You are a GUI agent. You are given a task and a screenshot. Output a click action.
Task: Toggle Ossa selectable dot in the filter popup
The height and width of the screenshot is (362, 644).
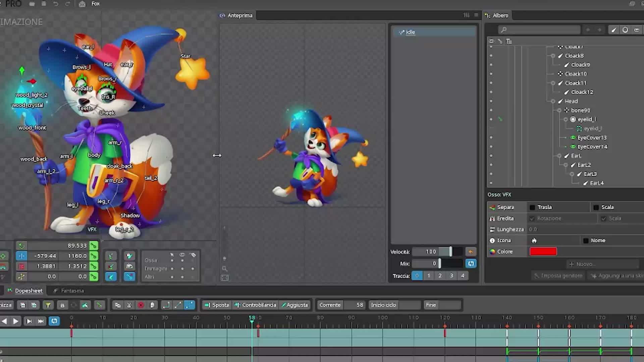[x=172, y=260]
